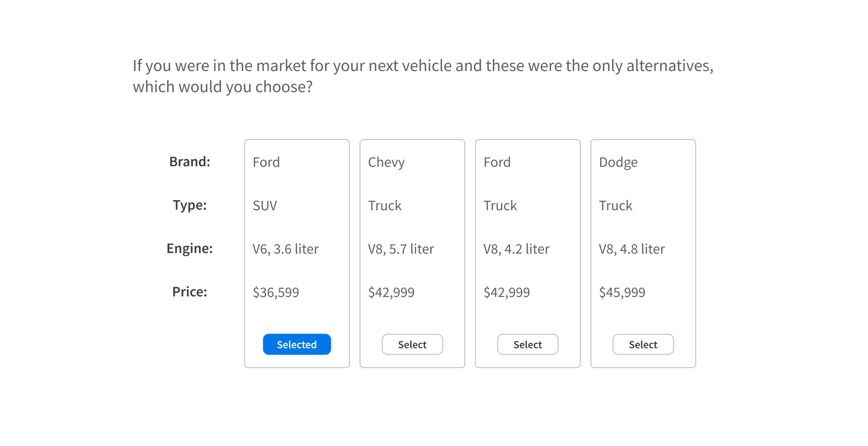
Task: Click the V8, 4.8 liter engine text
Action: (632, 249)
